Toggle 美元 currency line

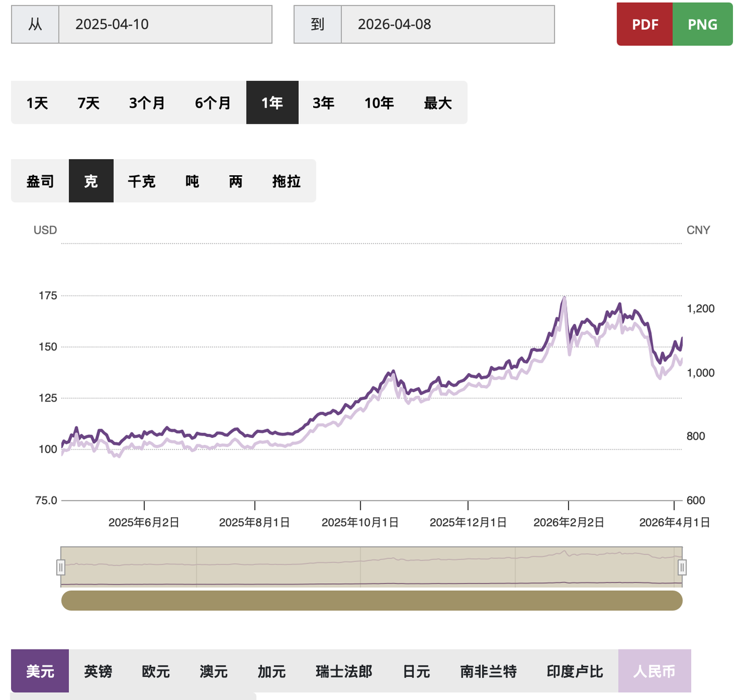point(40,671)
